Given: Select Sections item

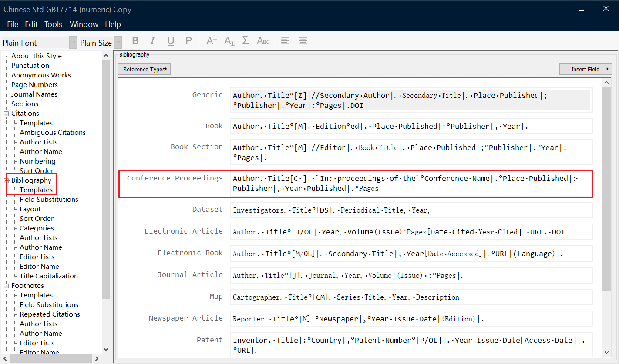Looking at the screenshot, I should click(x=25, y=104).
